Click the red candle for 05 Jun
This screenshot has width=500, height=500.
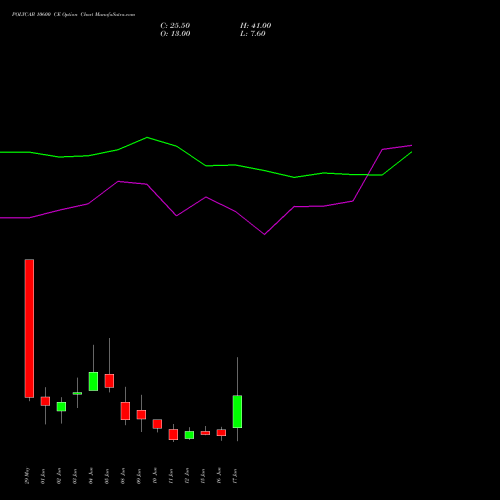tap(109, 381)
